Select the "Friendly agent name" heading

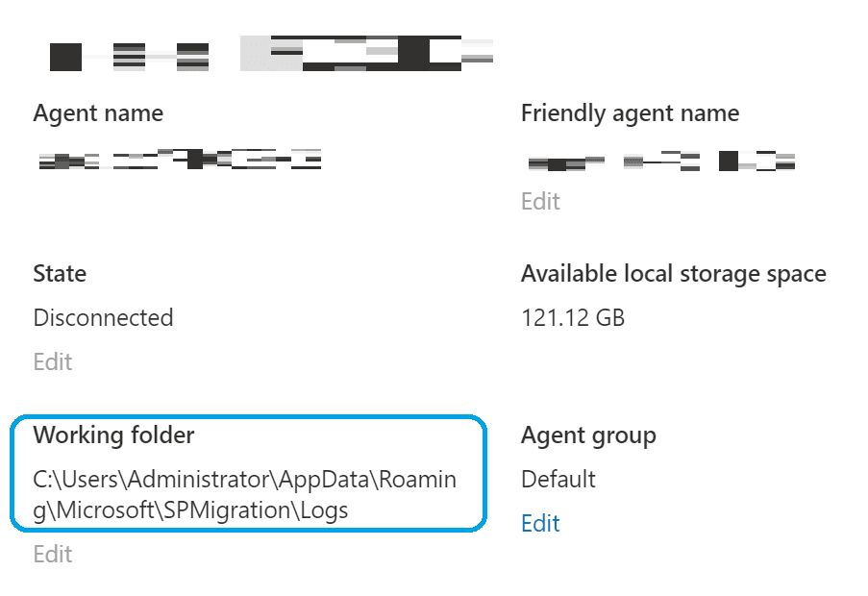coord(630,113)
